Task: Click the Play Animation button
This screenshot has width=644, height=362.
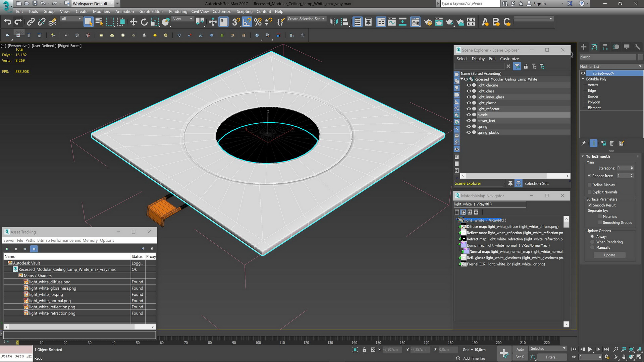Action: [590, 349]
